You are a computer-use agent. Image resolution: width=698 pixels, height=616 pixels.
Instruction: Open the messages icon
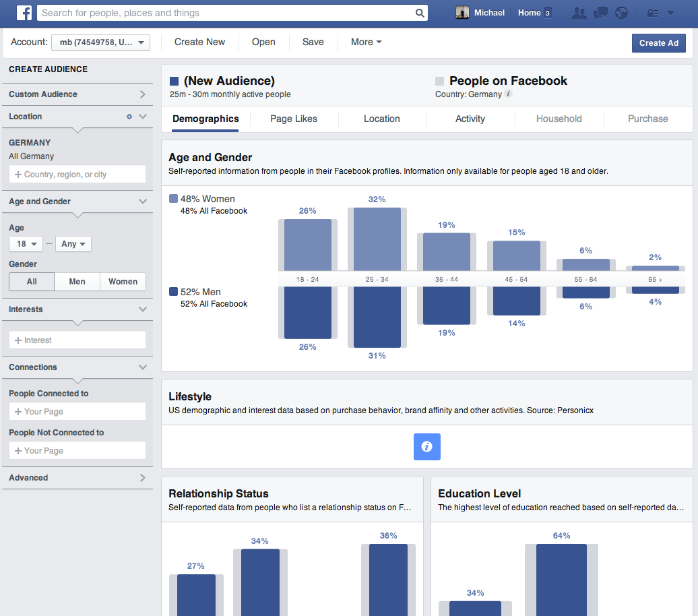[x=600, y=13]
